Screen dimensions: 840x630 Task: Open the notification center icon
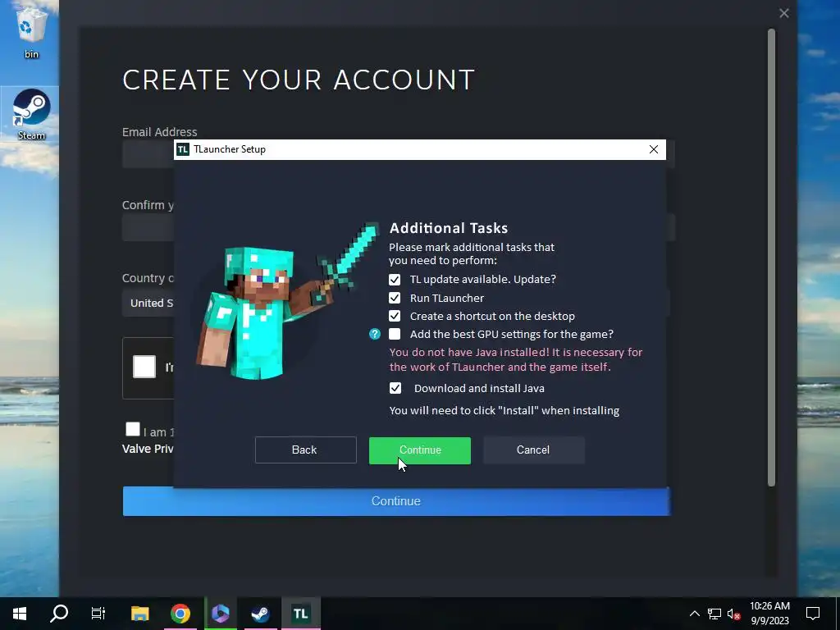point(813,614)
